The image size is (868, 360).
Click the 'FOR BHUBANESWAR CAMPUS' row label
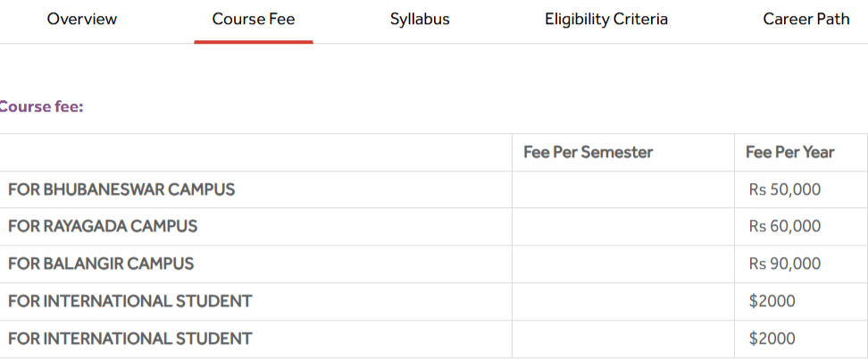(121, 189)
